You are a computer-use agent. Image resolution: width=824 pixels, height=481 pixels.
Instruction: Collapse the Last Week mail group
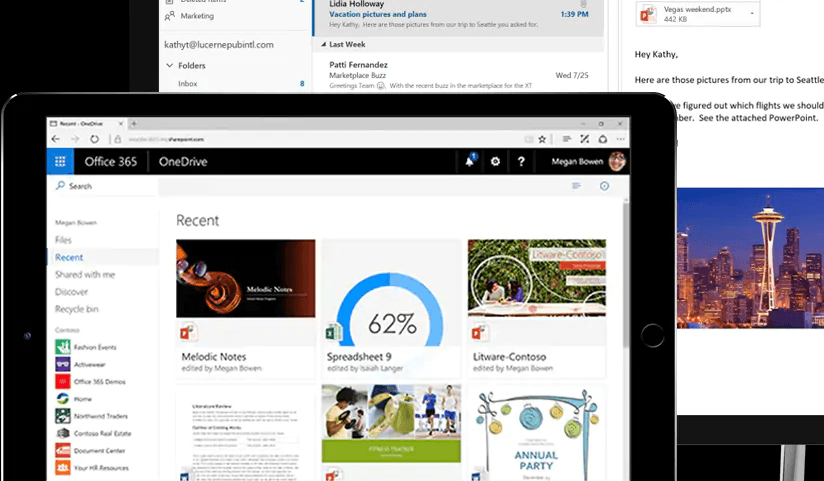(x=322, y=45)
